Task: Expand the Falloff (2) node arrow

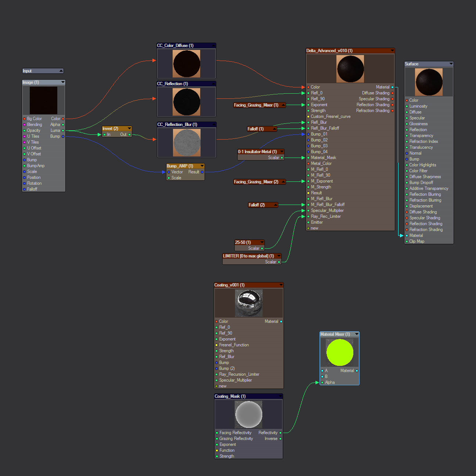Action: pos(275,205)
